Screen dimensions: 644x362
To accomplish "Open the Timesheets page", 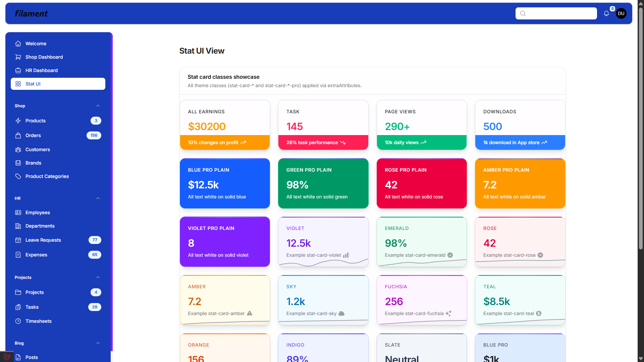I will click(58, 321).
